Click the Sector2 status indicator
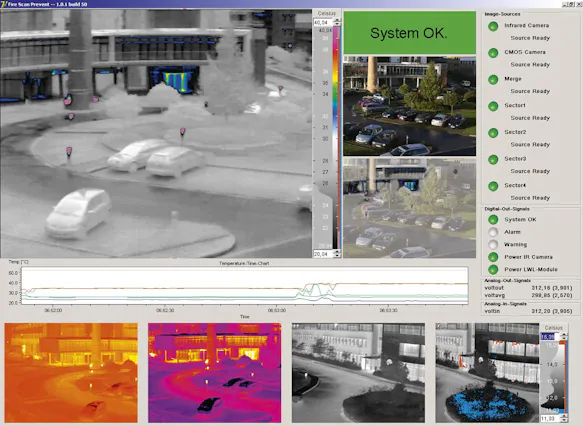The height and width of the screenshot is (426, 583). coord(493,133)
